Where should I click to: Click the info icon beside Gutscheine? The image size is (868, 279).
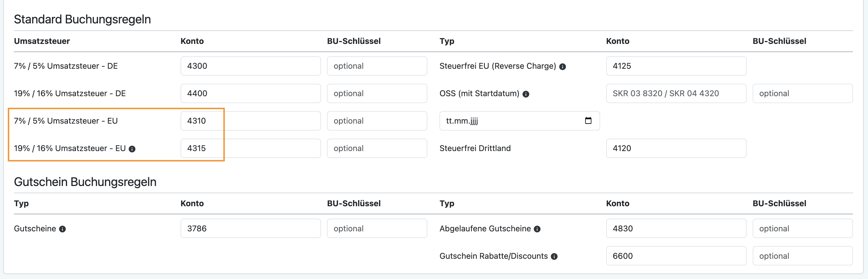62,229
